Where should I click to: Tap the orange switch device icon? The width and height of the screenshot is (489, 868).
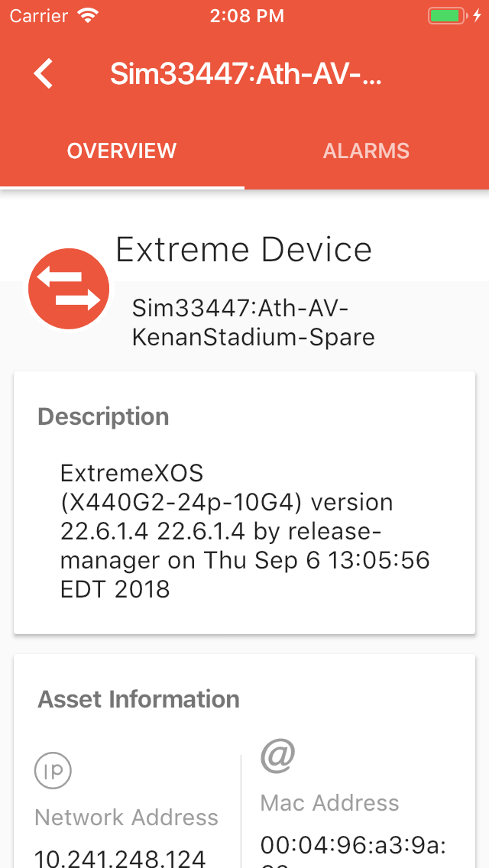point(69,289)
